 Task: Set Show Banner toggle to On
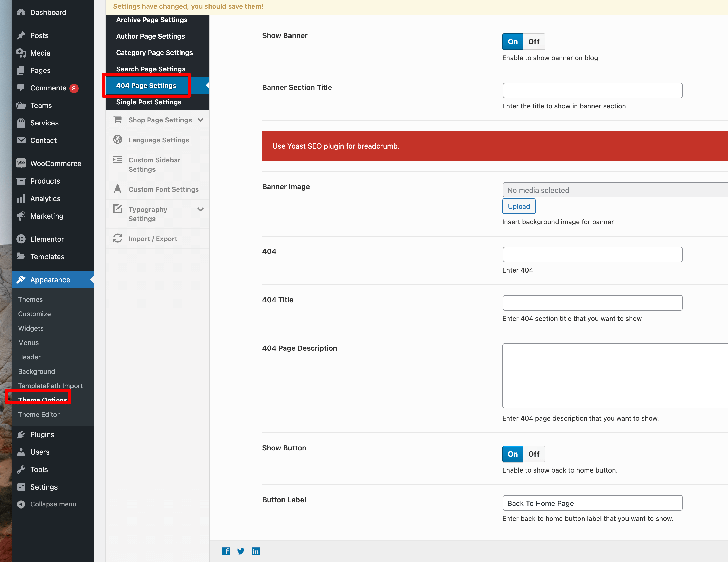(x=512, y=42)
